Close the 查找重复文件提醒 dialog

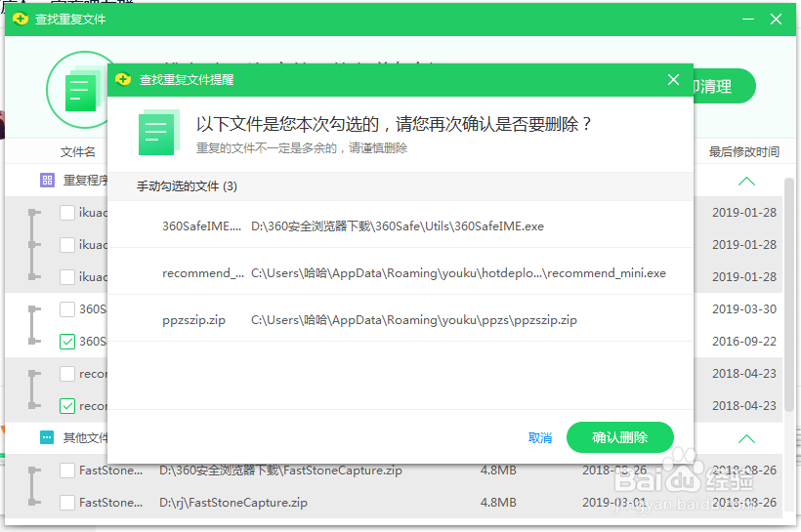point(673,80)
